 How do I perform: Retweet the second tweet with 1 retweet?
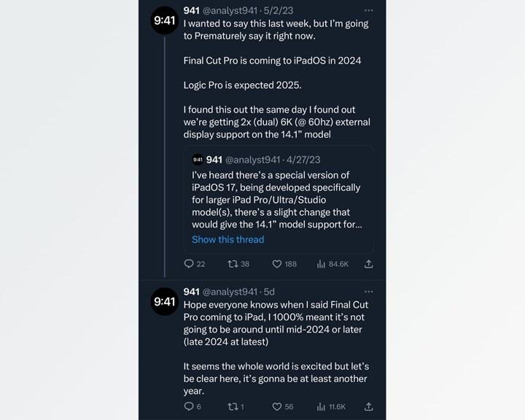pyautogui.click(x=233, y=406)
